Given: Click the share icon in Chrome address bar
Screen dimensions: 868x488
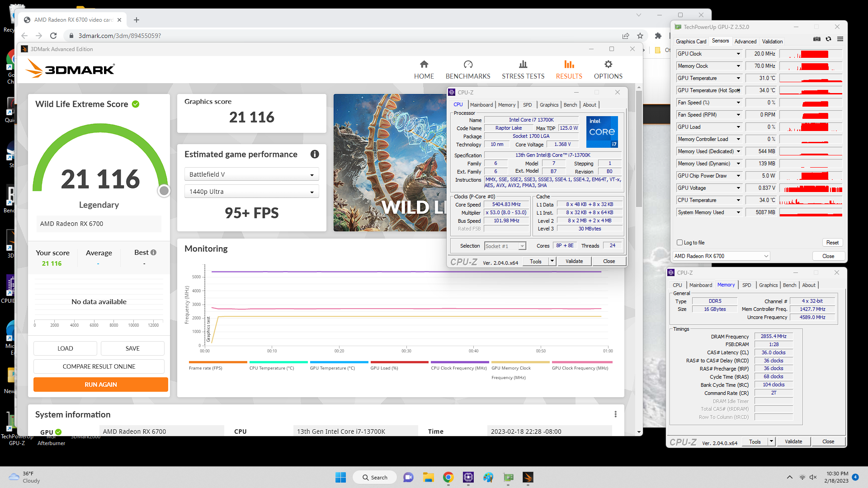Looking at the screenshot, I should click(x=626, y=36).
